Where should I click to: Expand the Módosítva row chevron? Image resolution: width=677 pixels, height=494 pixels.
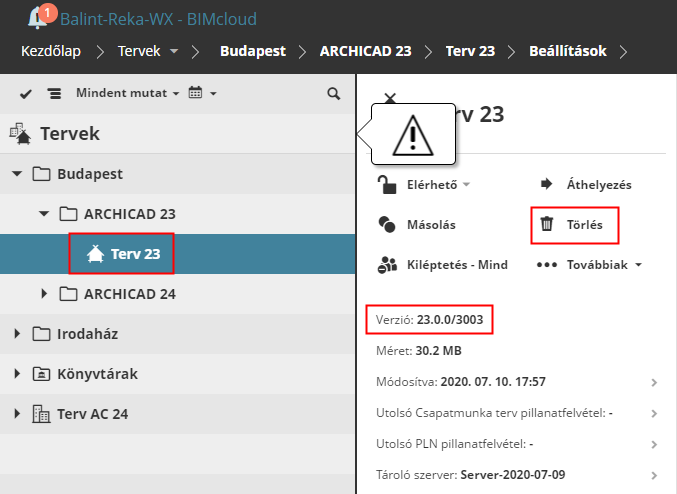point(654,383)
